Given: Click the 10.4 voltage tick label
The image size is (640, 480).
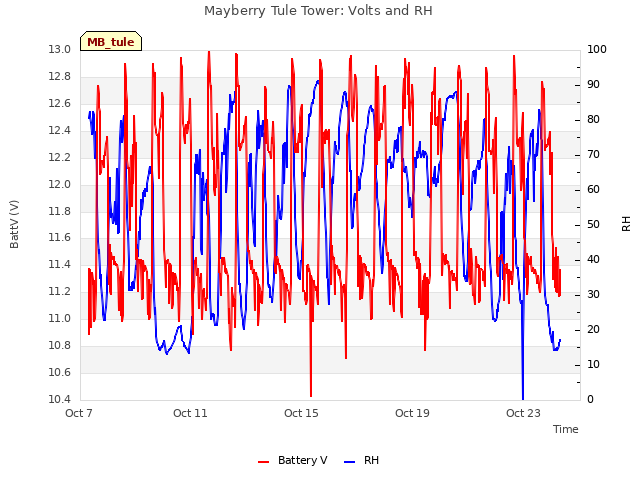Looking at the screenshot, I should click(60, 399).
